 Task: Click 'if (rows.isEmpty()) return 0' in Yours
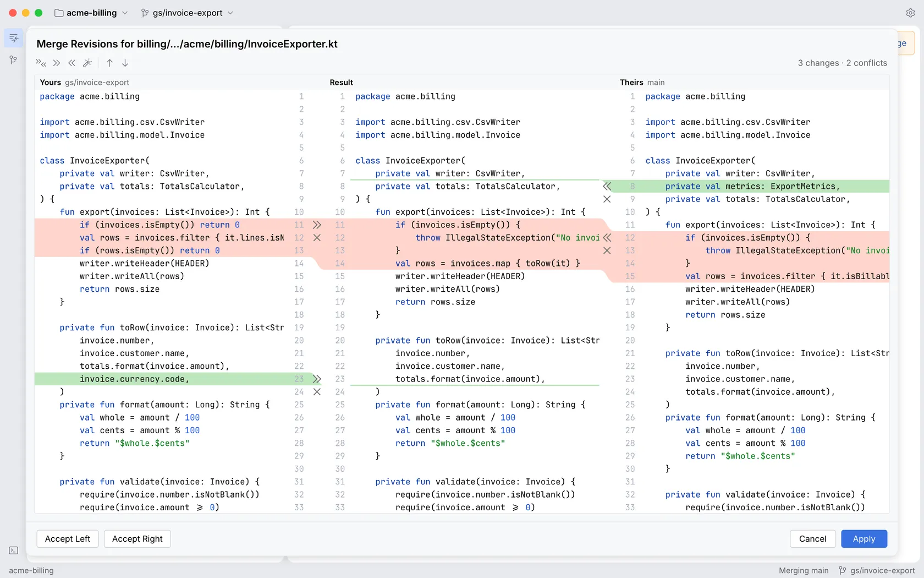pyautogui.click(x=150, y=250)
